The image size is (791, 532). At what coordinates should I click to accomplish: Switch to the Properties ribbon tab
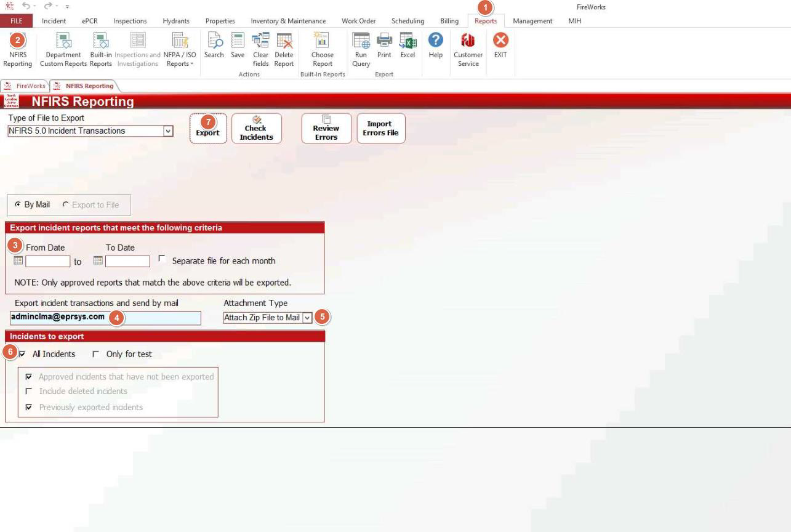point(220,21)
